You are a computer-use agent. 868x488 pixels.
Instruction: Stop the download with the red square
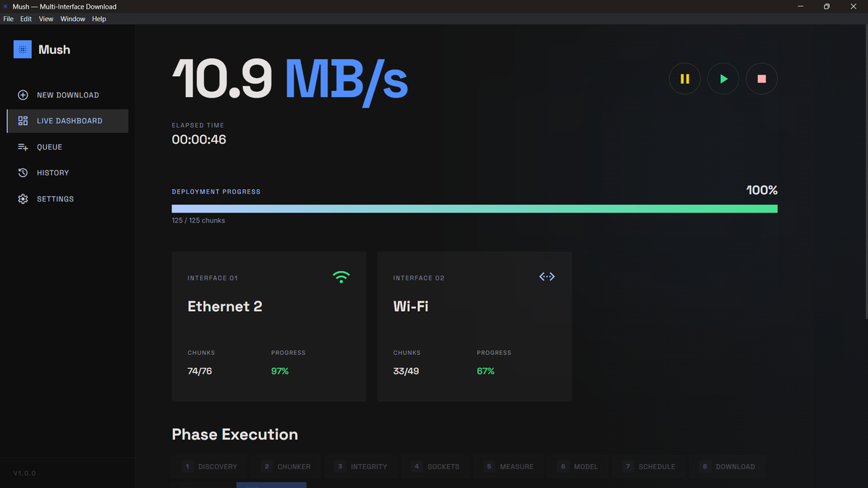[762, 79]
